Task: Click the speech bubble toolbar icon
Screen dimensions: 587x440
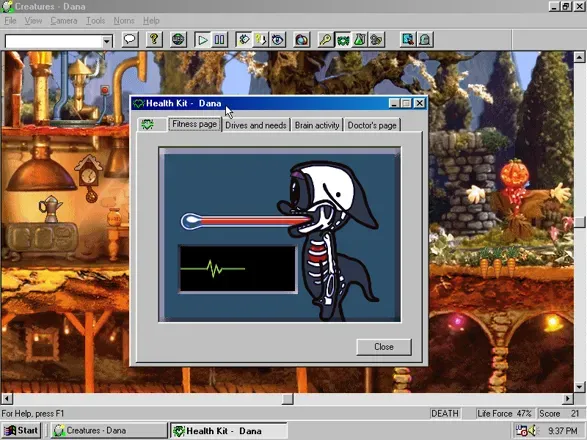Action: click(x=130, y=39)
